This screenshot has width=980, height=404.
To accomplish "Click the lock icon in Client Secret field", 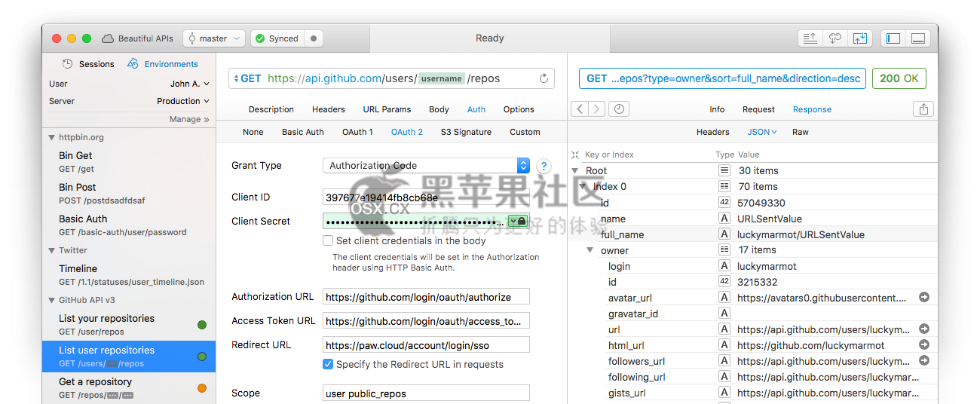I will [x=522, y=221].
